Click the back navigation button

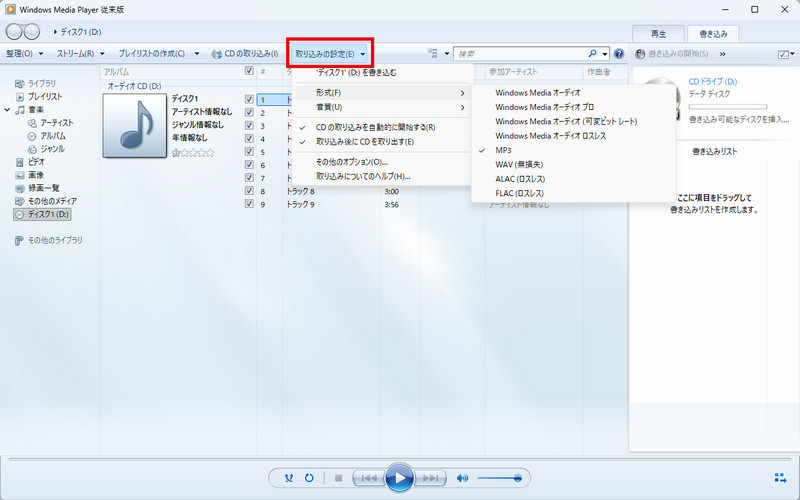pos(14,32)
